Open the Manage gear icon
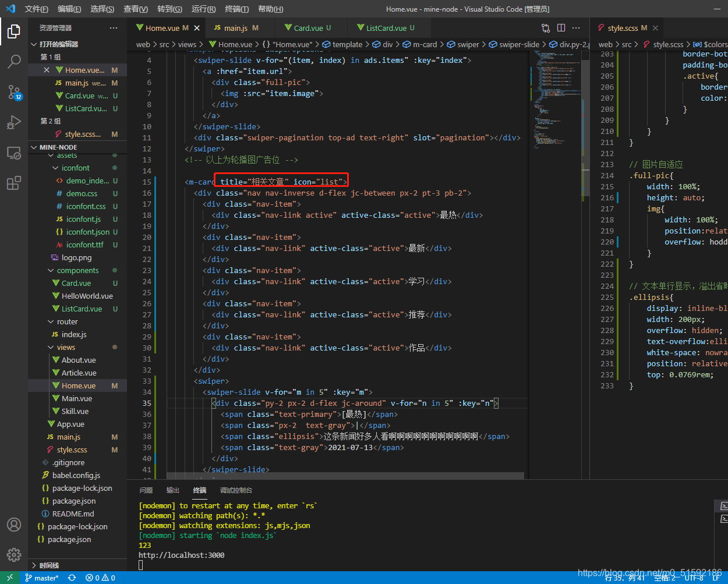The image size is (728, 584). (14, 555)
